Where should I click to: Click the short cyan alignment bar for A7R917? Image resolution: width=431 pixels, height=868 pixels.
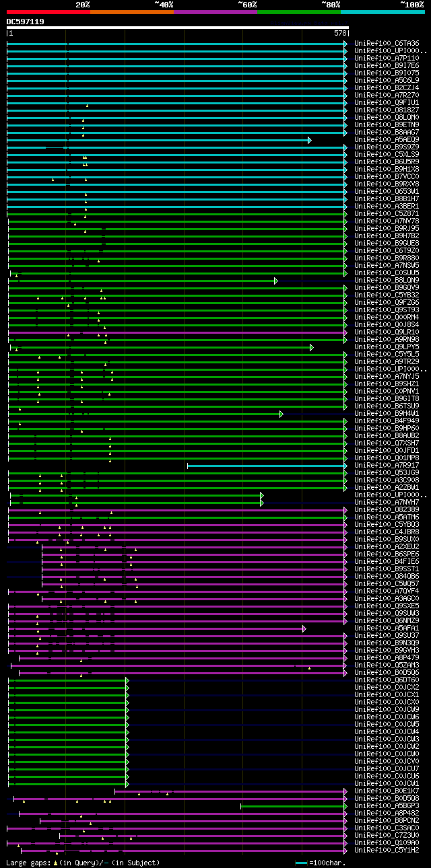267,466
